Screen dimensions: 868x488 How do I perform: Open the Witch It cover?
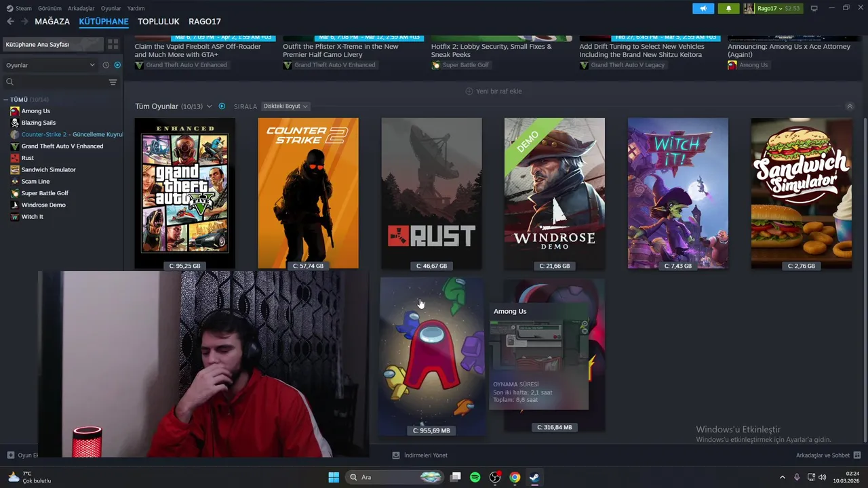point(678,193)
